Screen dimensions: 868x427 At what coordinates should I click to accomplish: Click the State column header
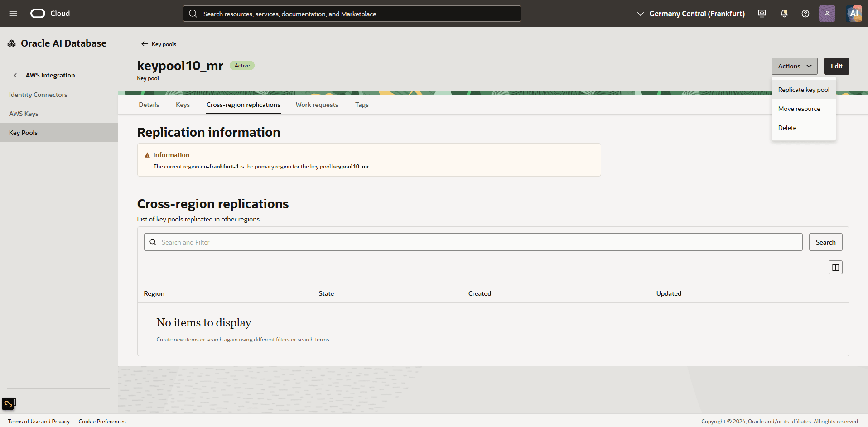pyautogui.click(x=326, y=293)
